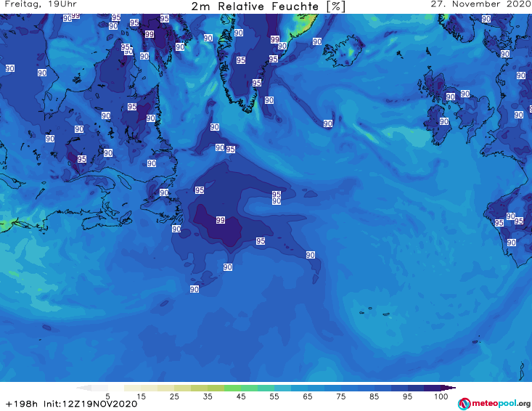Click colorbar tick label "100"
Image resolution: width=532 pixels, height=411 pixels.
pyautogui.click(x=441, y=396)
